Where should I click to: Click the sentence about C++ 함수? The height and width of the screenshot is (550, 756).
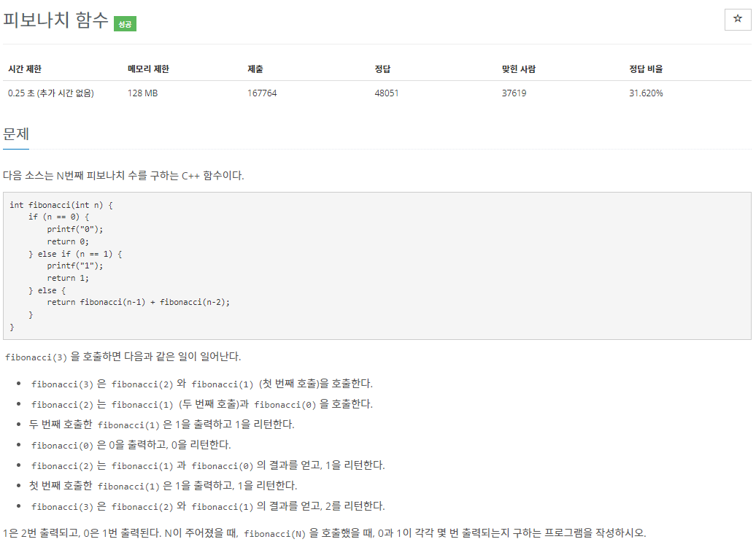click(x=123, y=176)
